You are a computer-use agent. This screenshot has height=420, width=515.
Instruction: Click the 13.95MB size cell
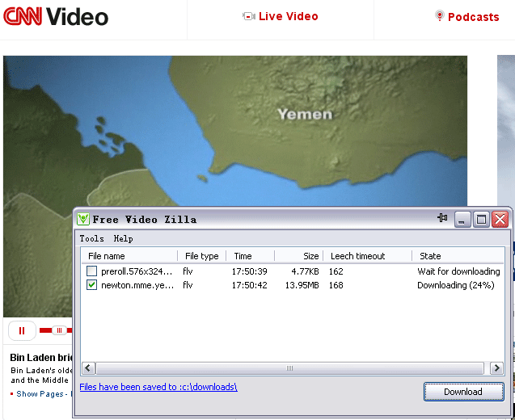click(x=302, y=285)
